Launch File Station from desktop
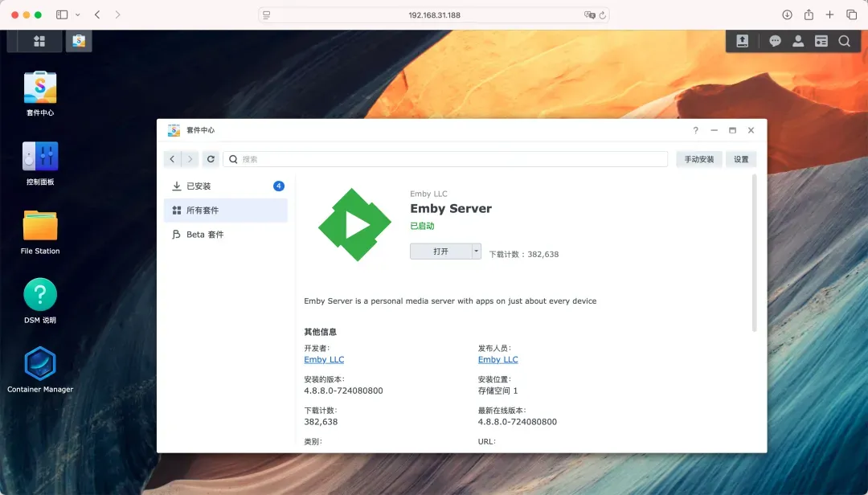 coord(40,232)
